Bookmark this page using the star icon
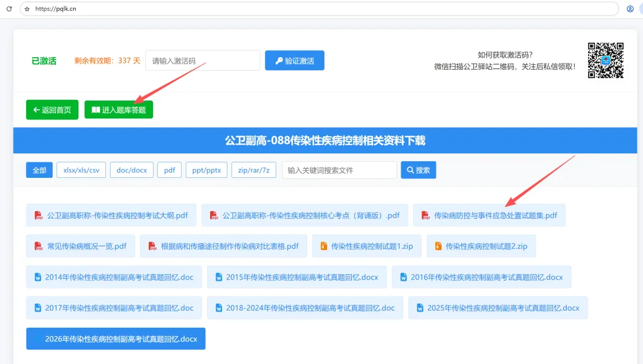Image resolution: width=643 pixels, height=364 pixels. (27, 8)
